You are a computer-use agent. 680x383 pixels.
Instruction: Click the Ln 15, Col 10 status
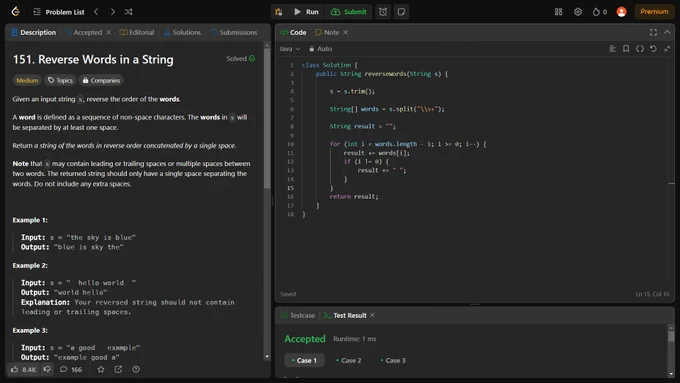point(652,294)
